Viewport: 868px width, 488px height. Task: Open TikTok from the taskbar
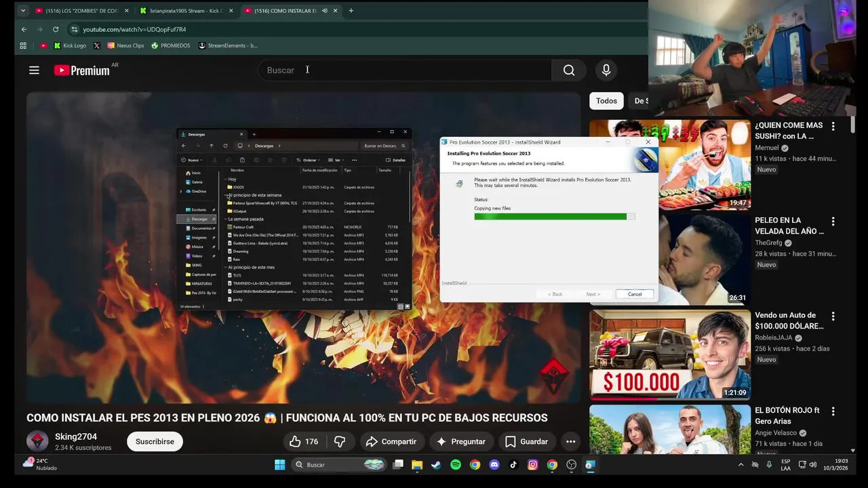click(513, 464)
